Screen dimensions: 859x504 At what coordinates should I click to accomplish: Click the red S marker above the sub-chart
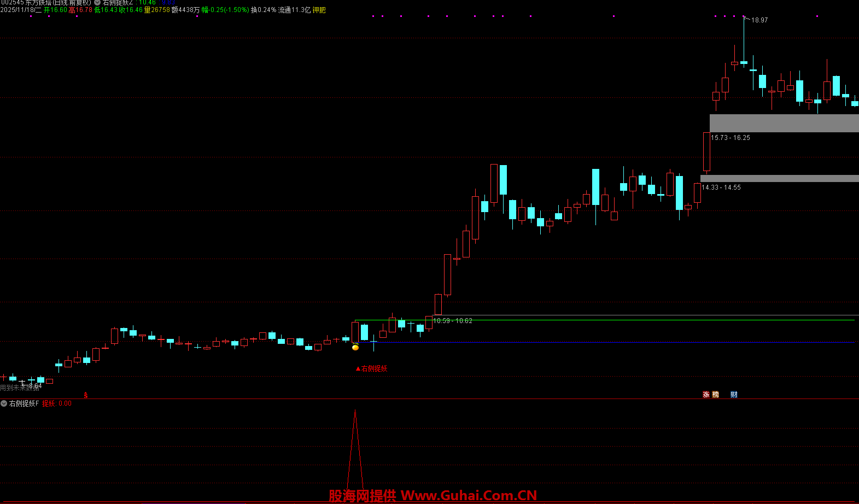(x=86, y=395)
